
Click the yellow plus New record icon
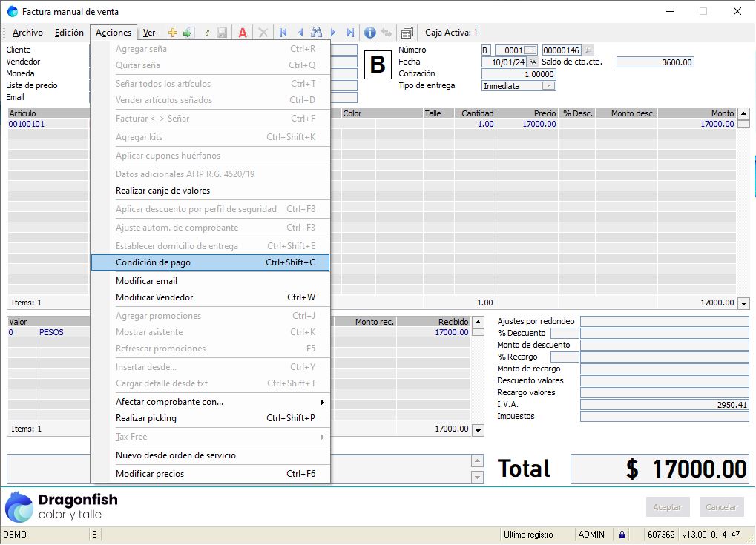[x=173, y=33]
